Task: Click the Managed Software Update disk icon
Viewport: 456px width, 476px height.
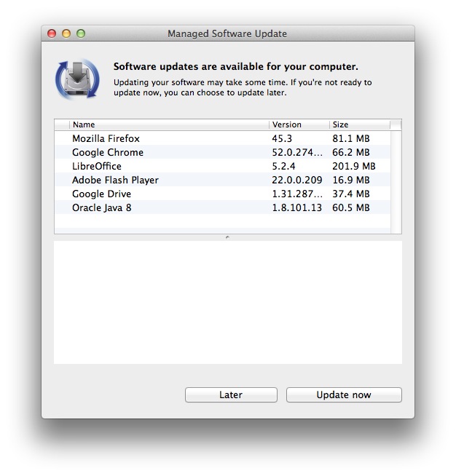Action: click(77, 79)
